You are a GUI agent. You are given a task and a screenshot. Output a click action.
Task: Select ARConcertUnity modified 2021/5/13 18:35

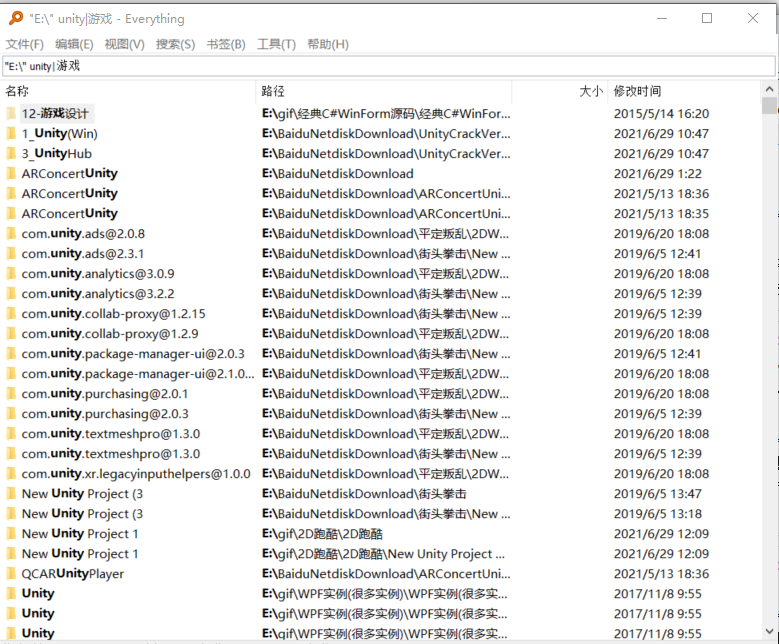click(70, 214)
